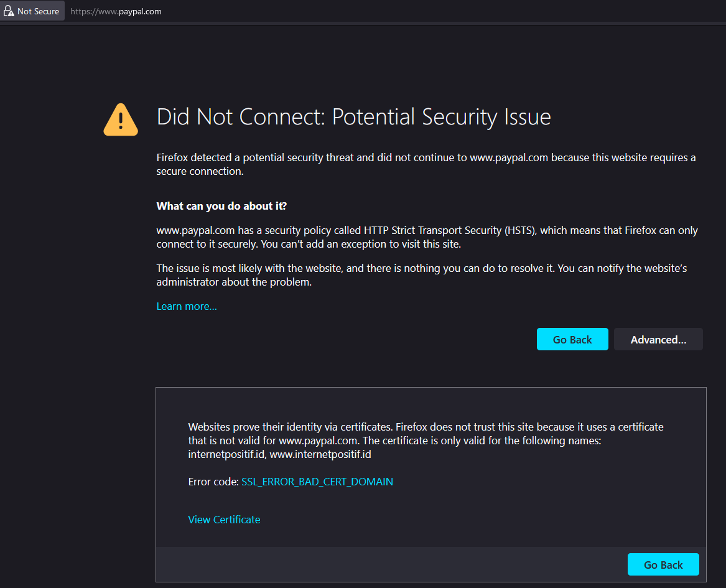The width and height of the screenshot is (726, 588).
Task: Click the 'Did Not Connect: Potential Security Issue' heading
Action: point(354,117)
